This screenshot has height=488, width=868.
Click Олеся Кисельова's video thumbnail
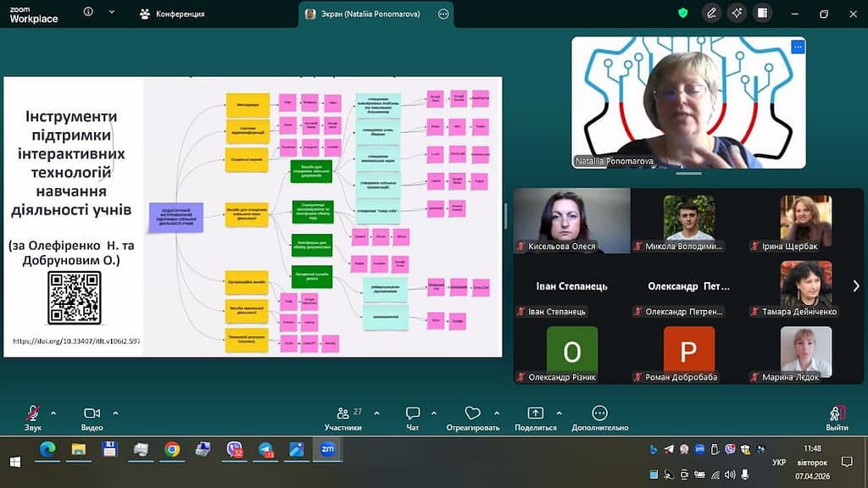pos(572,220)
